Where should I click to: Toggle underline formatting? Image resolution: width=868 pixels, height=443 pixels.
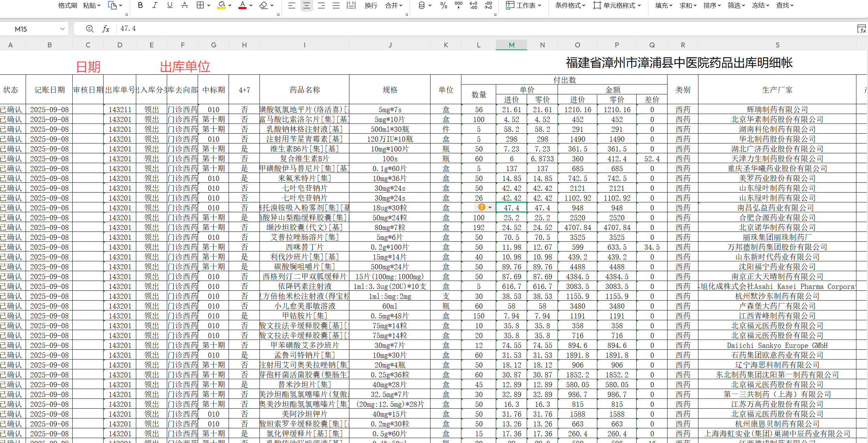point(170,5)
